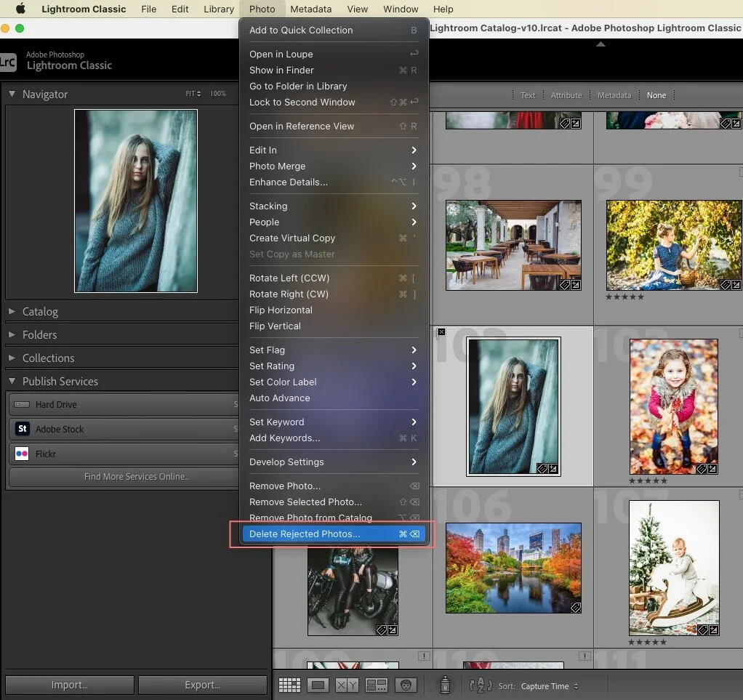Enable the Attribute filter in filter bar
The width and height of the screenshot is (743, 700).
[x=566, y=95]
